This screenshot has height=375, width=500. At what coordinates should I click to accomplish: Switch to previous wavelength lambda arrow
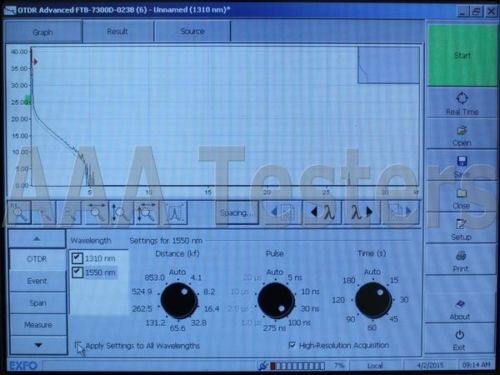point(322,212)
